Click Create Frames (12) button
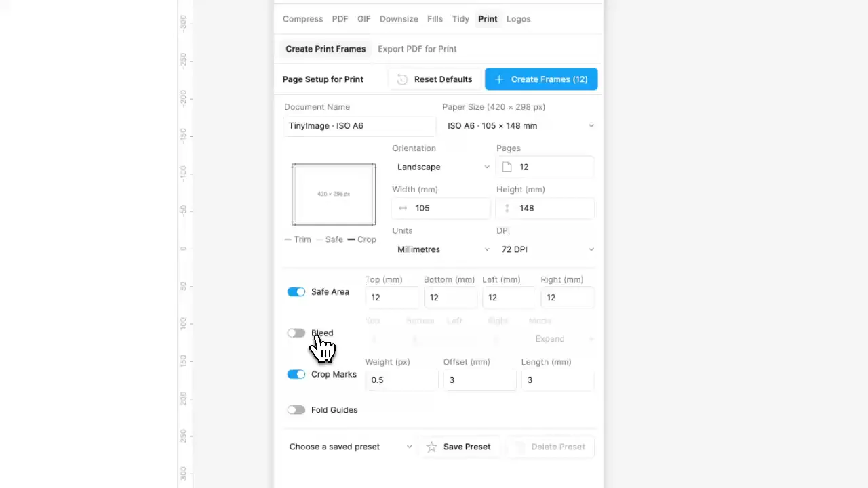The height and width of the screenshot is (488, 868). (541, 79)
